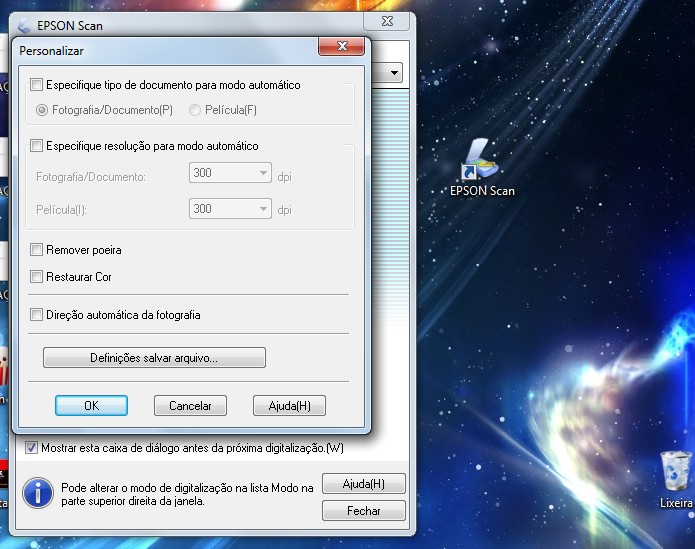Uncheck Mostrar esta caixa de diálogo checkbox
This screenshot has height=549, width=695.
(31, 448)
